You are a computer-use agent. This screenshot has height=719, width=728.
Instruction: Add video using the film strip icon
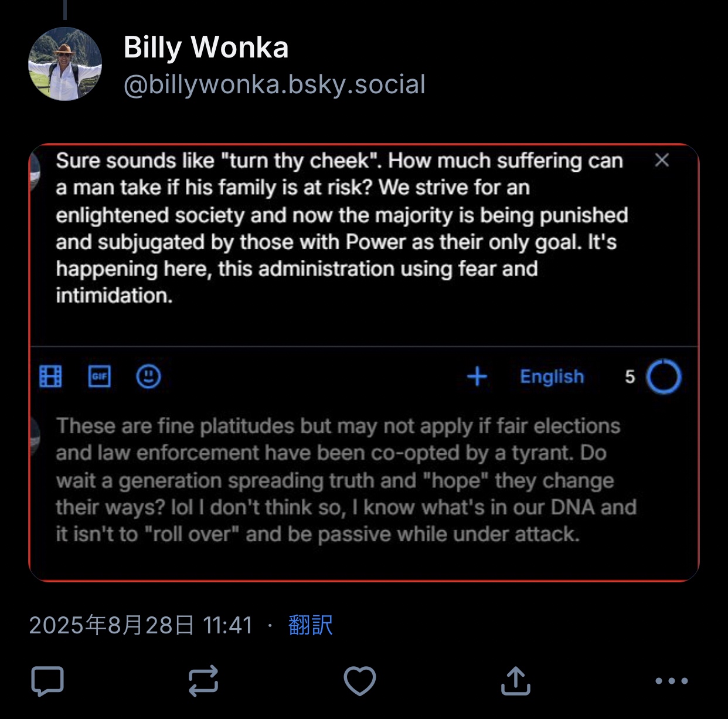50,376
